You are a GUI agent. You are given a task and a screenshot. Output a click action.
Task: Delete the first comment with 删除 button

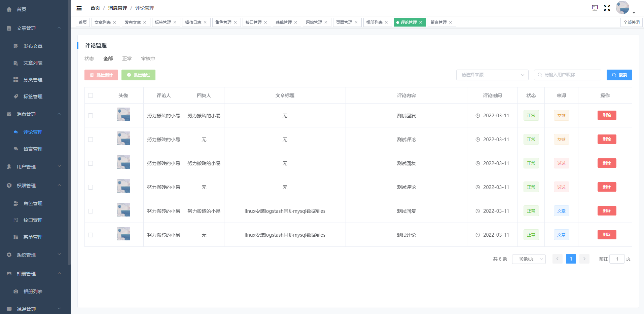(x=607, y=115)
